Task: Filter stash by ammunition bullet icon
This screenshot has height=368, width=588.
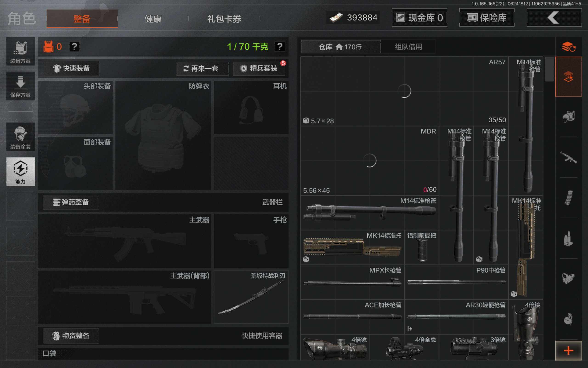Action: click(x=568, y=238)
